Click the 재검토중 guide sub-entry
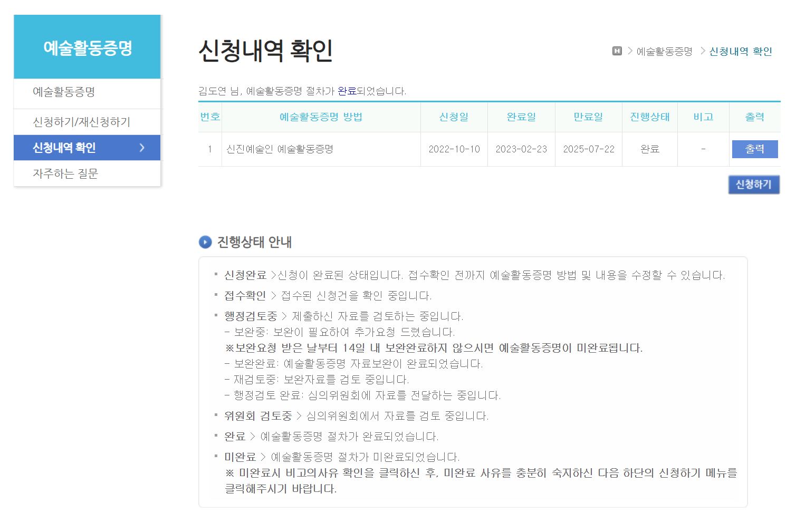This screenshot has height=532, width=796. coord(317,380)
